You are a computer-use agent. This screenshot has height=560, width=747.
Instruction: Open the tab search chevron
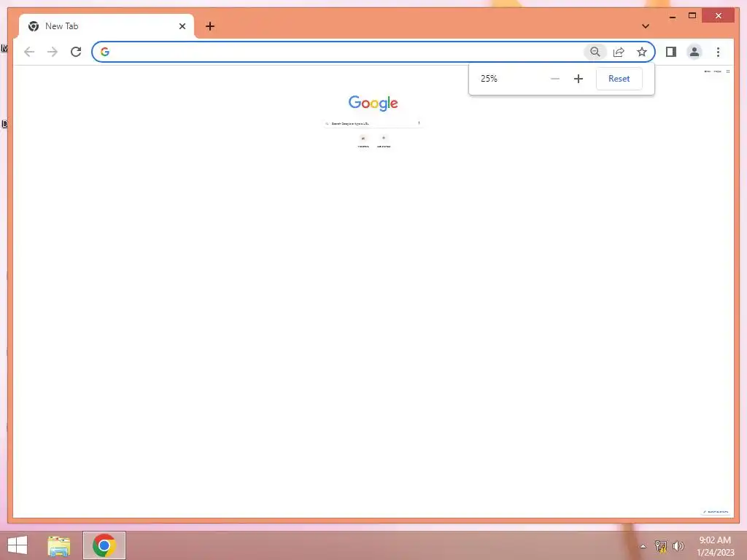[646, 26]
